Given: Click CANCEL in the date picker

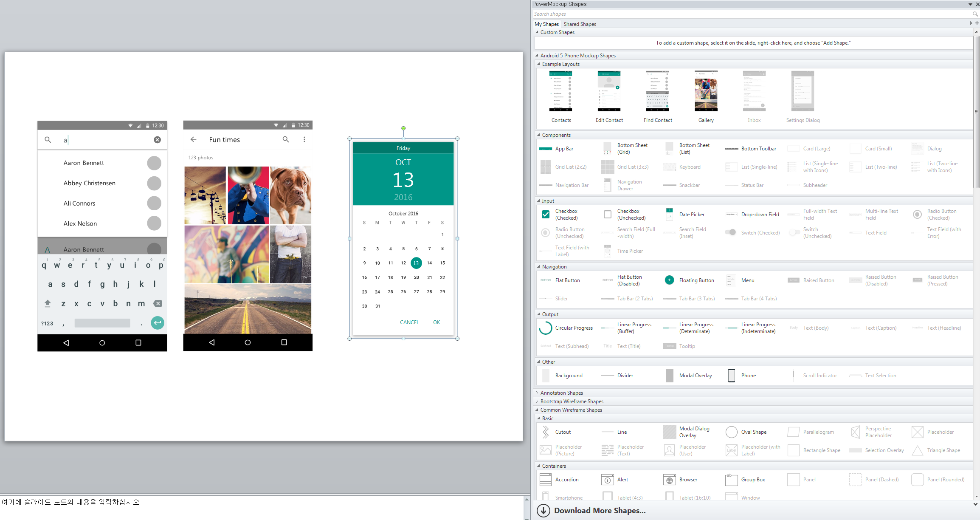Looking at the screenshot, I should pyautogui.click(x=409, y=322).
